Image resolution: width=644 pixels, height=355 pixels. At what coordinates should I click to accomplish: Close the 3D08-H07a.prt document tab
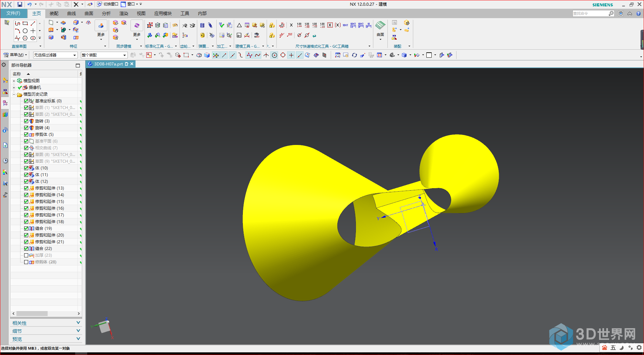coord(132,64)
